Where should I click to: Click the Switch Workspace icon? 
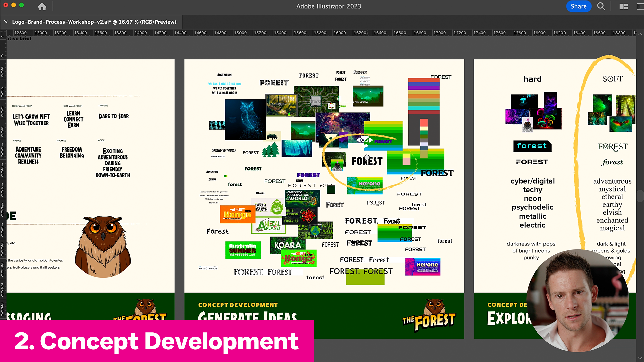pos(640,6)
